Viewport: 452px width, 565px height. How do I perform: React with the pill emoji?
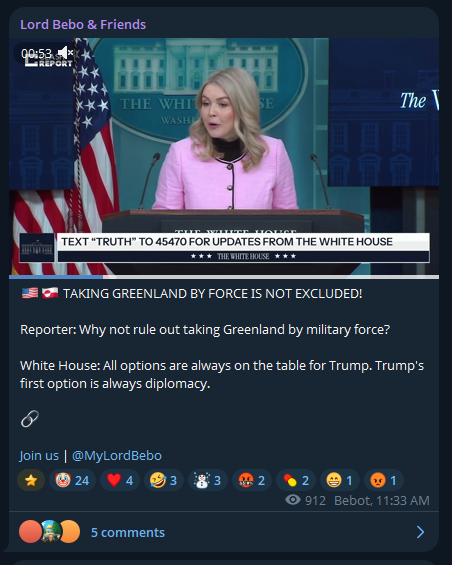tap(296, 480)
